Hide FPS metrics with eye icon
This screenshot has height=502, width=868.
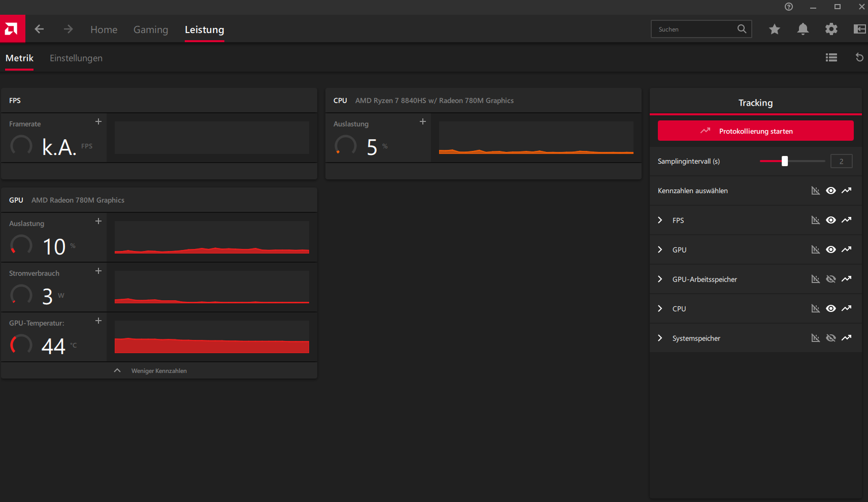point(831,220)
